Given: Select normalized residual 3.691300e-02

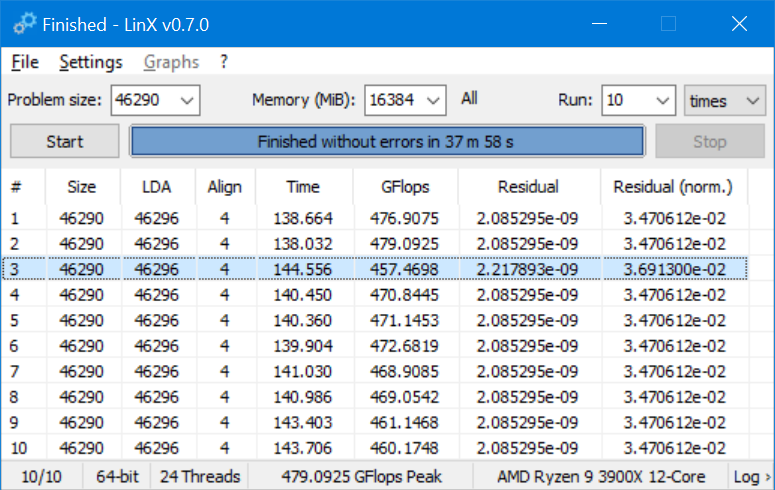Looking at the screenshot, I should click(674, 269).
